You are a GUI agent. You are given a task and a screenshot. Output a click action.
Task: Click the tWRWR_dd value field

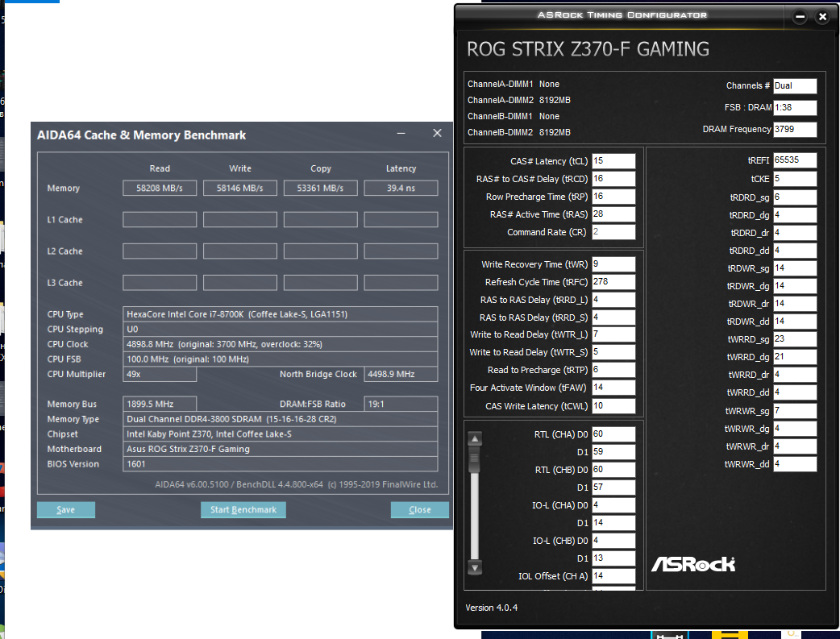point(795,464)
